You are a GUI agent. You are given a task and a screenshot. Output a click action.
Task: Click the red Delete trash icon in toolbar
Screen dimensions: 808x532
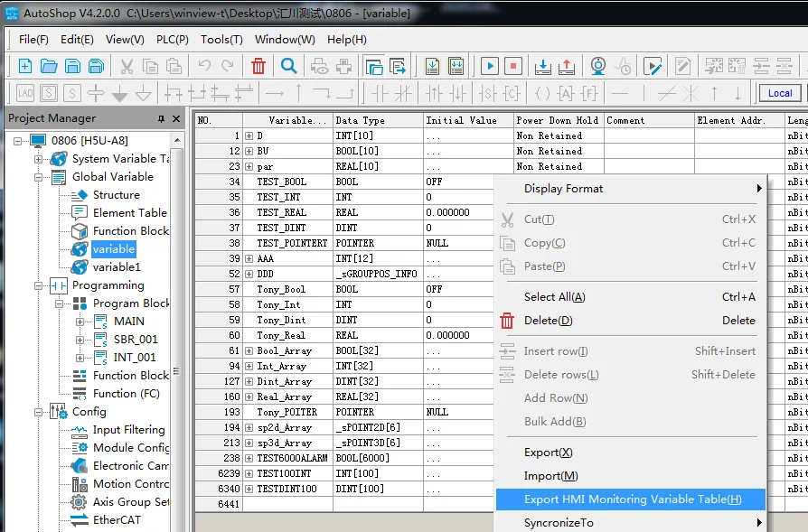coord(258,66)
